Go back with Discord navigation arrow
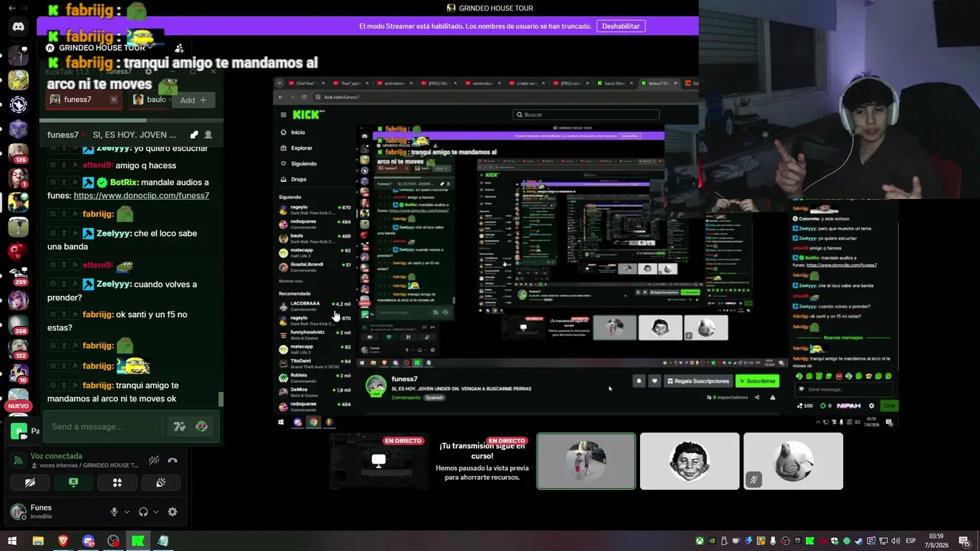This screenshot has height=551, width=980. tap(11, 8)
